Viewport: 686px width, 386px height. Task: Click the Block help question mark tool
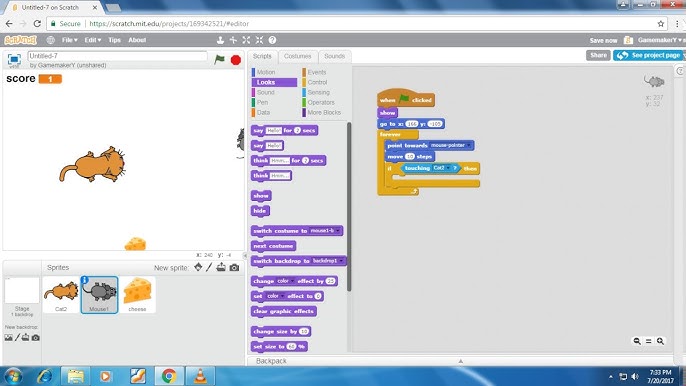click(272, 40)
